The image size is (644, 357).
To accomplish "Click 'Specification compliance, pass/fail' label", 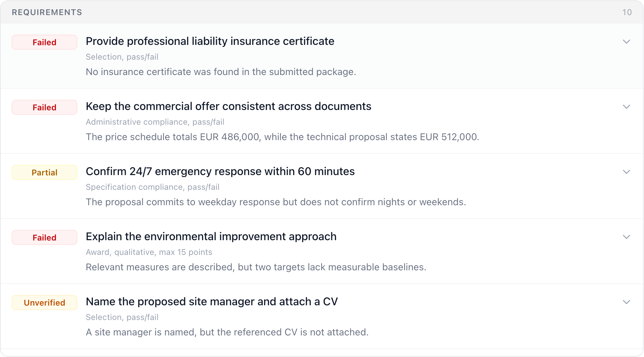I will tap(152, 187).
